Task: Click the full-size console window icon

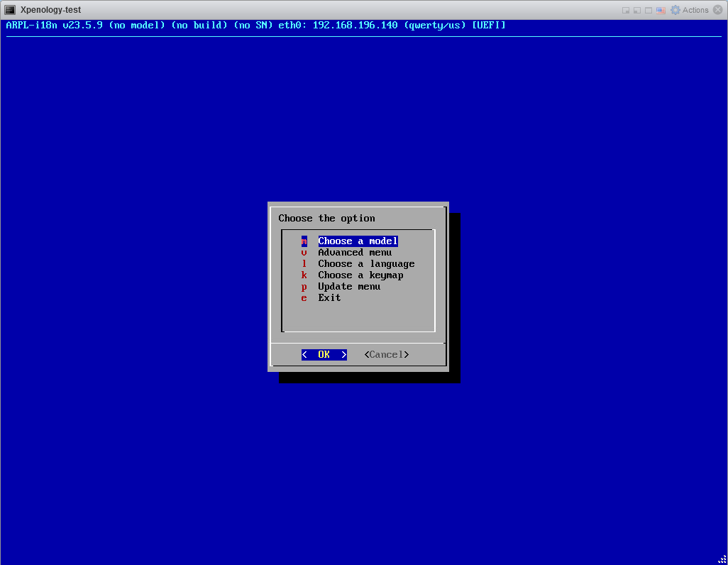Action: (649, 10)
